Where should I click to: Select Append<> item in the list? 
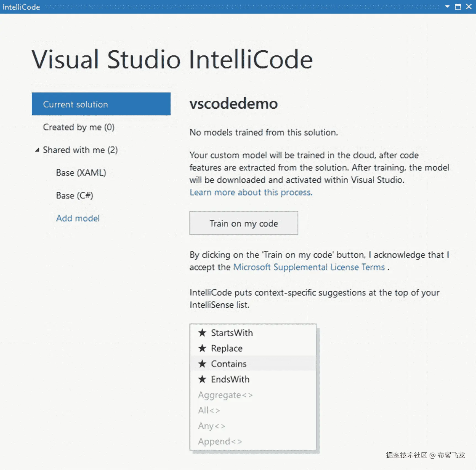click(x=253, y=441)
